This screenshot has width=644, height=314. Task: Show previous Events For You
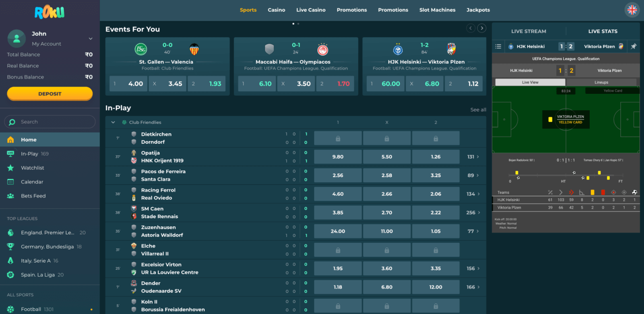point(471,28)
